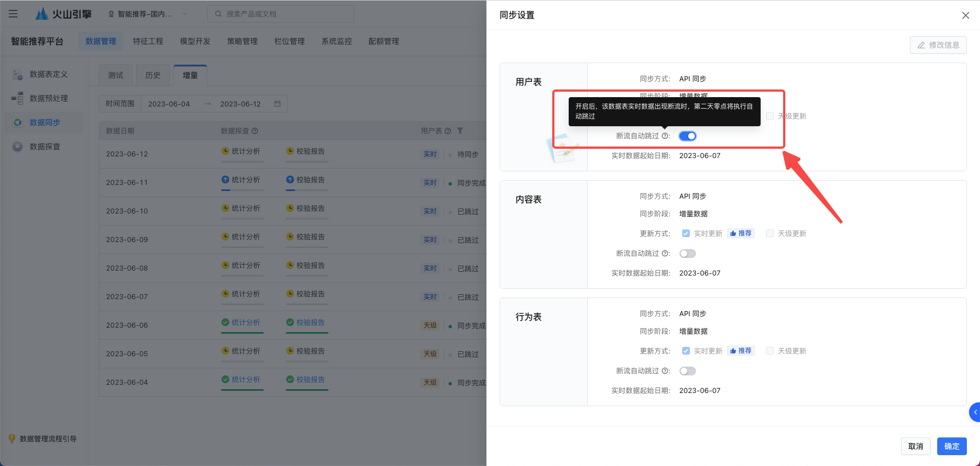The height and width of the screenshot is (466, 980).
Task: Click the end date 2023-06-12 field
Action: (x=240, y=104)
